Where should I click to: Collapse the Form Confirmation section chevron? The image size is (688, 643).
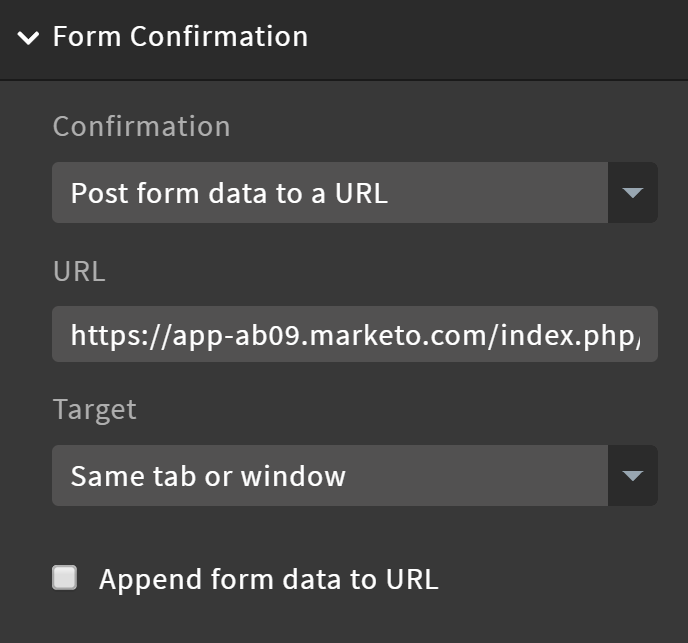pos(28,38)
